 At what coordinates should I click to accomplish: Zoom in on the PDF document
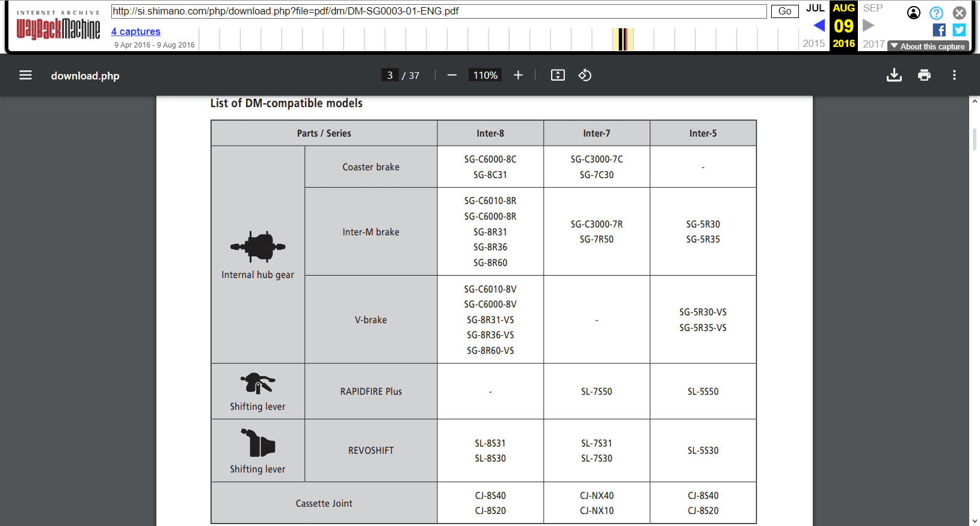click(518, 75)
